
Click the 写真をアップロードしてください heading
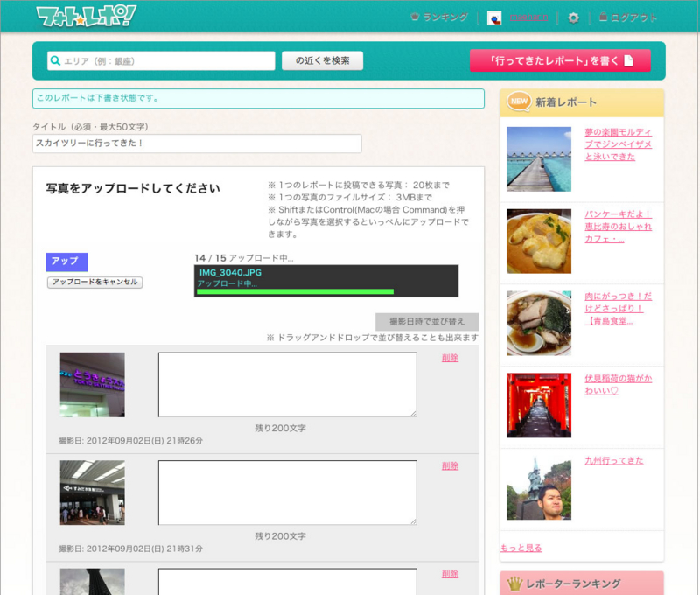click(133, 188)
